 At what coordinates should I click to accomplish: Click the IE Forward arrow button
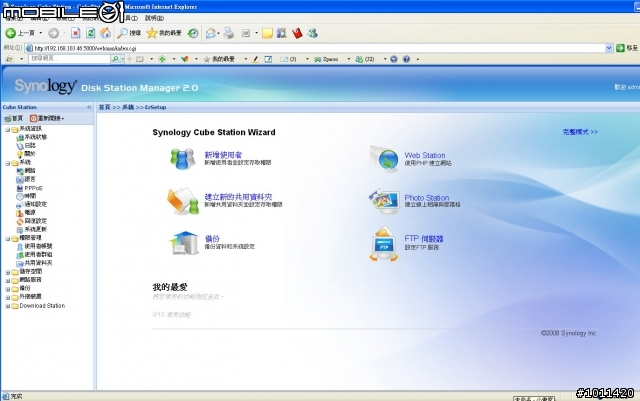click(x=53, y=33)
